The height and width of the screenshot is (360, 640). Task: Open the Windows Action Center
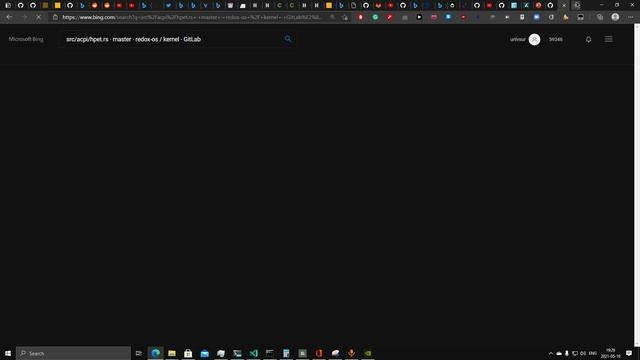pos(629,353)
